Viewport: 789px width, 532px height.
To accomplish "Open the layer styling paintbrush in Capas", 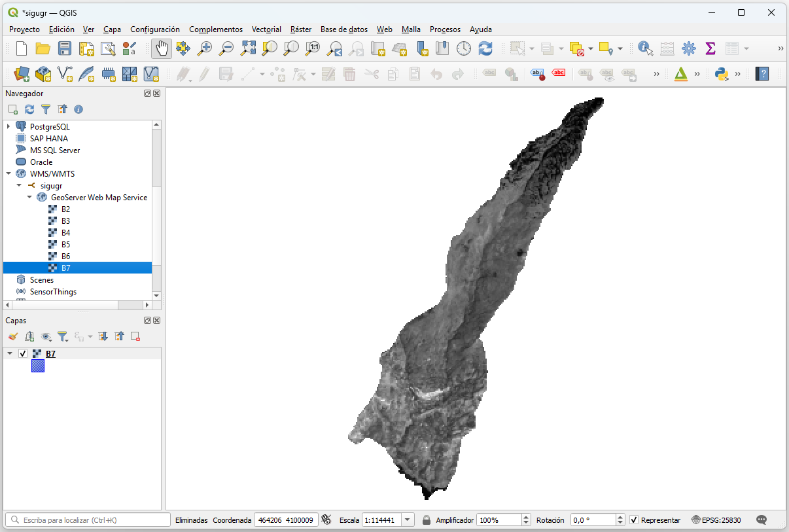I will click(x=12, y=336).
